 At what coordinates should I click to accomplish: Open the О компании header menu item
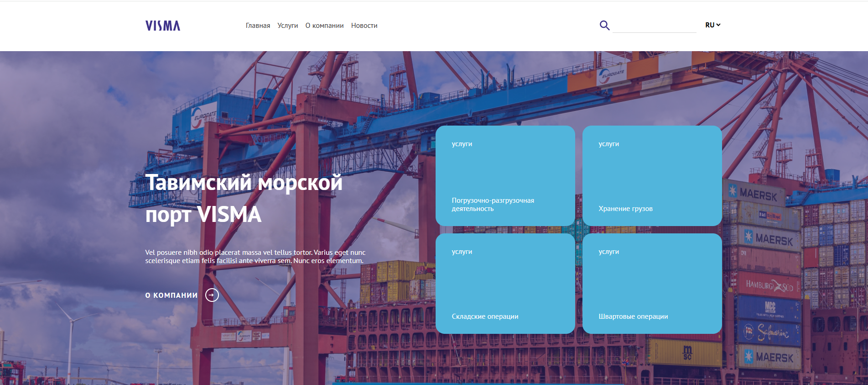[x=324, y=26]
